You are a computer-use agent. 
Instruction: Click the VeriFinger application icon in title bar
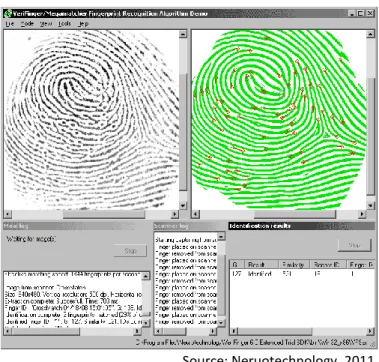(8, 14)
